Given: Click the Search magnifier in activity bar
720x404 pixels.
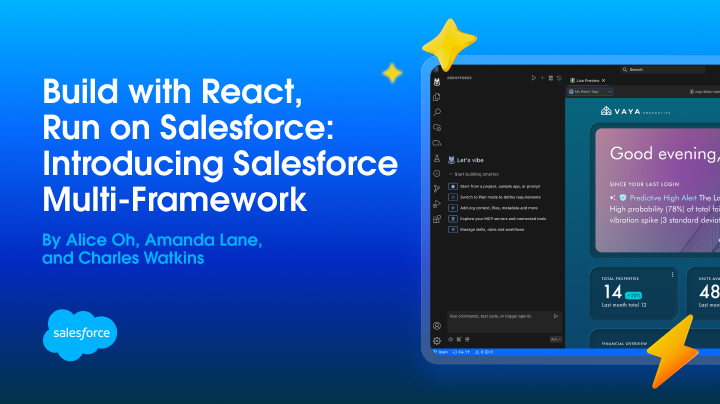Looking at the screenshot, I should [x=437, y=112].
